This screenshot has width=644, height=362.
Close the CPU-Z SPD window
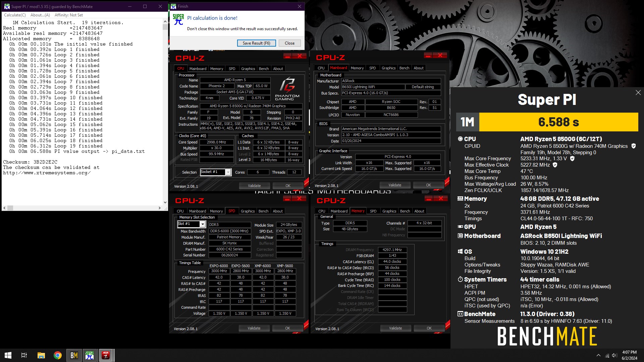click(x=299, y=198)
